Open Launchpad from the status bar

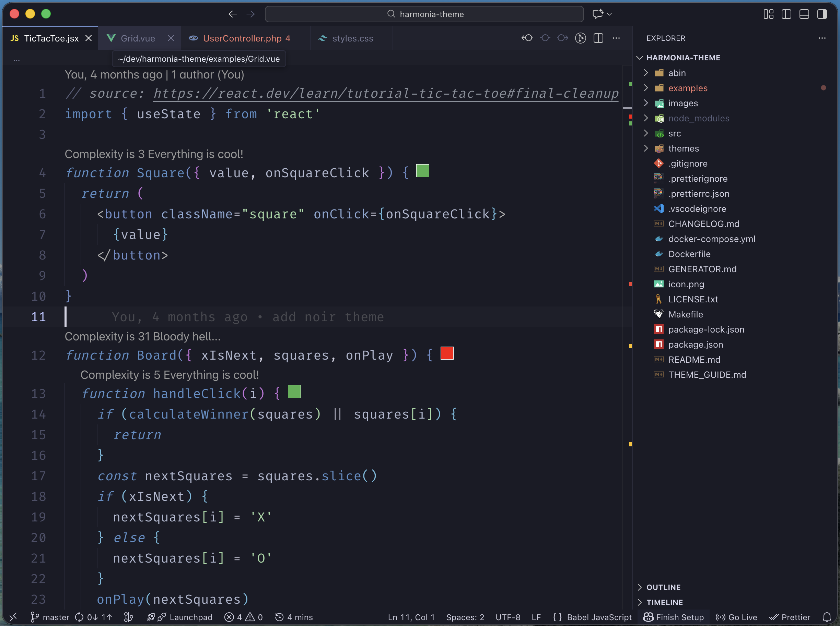click(x=180, y=617)
